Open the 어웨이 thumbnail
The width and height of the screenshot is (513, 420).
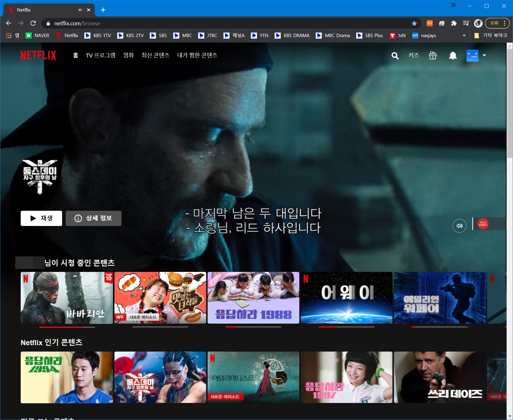click(x=346, y=298)
